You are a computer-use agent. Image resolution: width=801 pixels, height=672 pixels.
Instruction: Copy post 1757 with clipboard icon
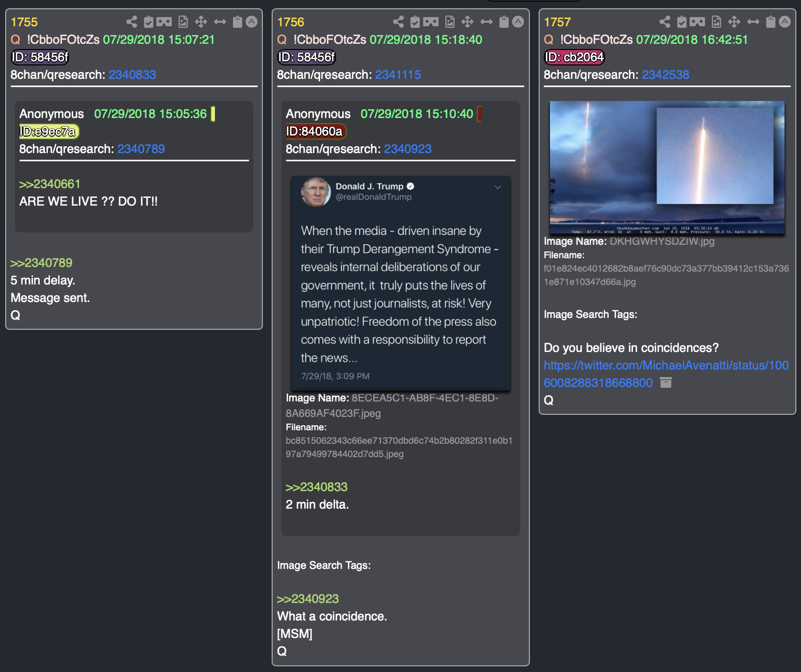771,22
